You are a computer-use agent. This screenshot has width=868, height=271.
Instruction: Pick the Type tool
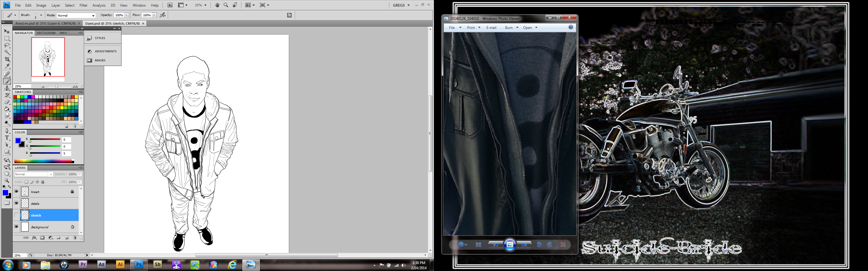7,138
